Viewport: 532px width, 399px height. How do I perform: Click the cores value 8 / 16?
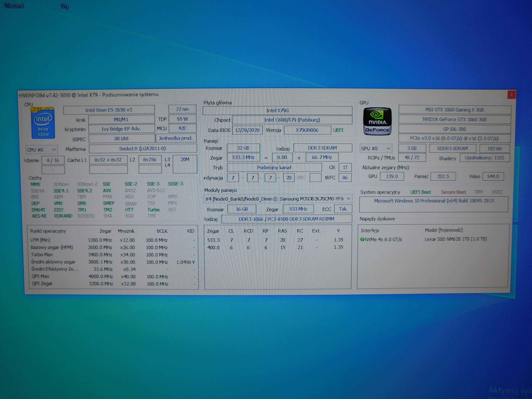[x=53, y=160]
